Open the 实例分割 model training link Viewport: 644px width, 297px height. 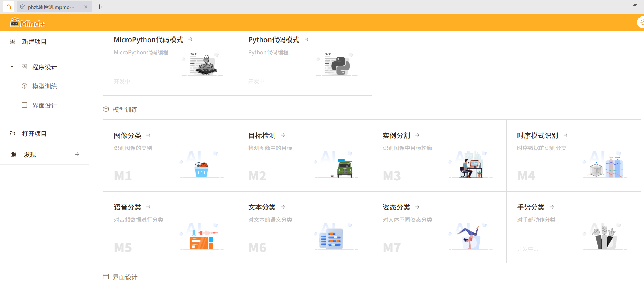[396, 136]
